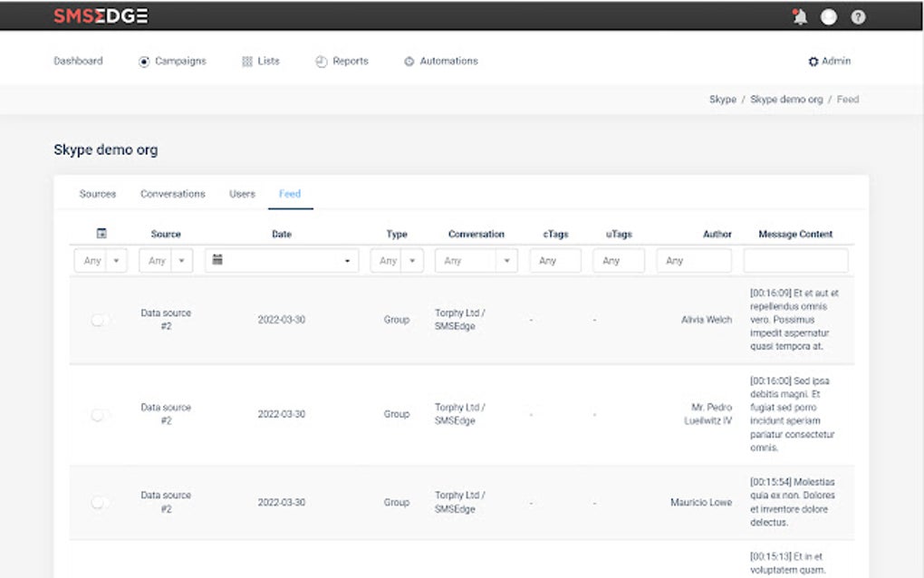Click the SMSEdge logo

coord(101,16)
